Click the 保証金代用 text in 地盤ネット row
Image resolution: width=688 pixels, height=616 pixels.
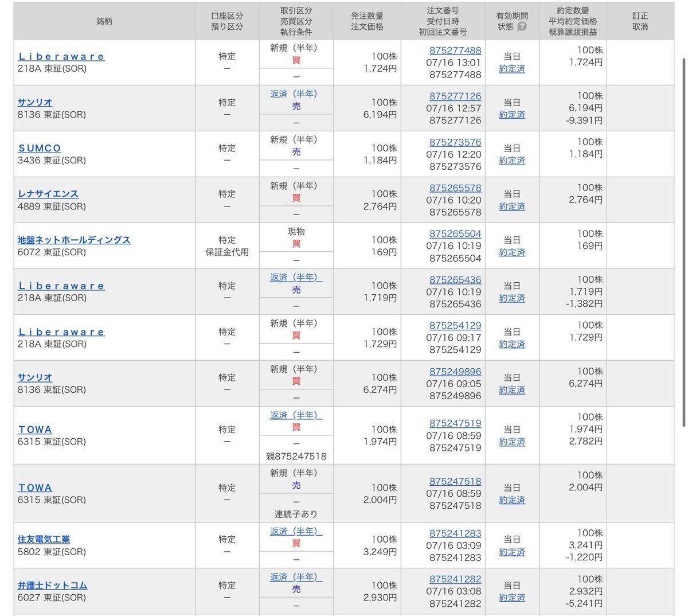pos(227,252)
